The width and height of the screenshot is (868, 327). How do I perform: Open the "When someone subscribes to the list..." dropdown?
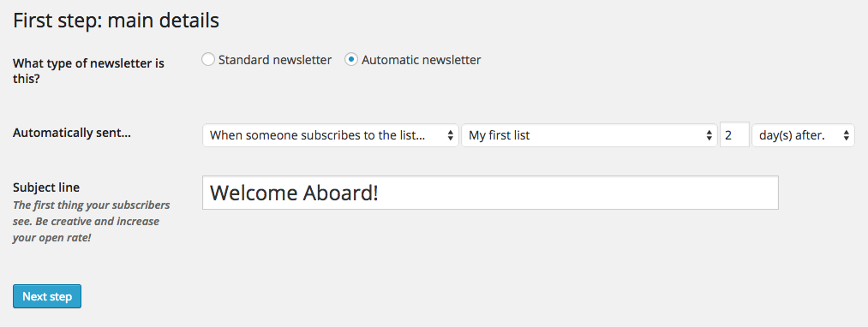tap(331, 135)
